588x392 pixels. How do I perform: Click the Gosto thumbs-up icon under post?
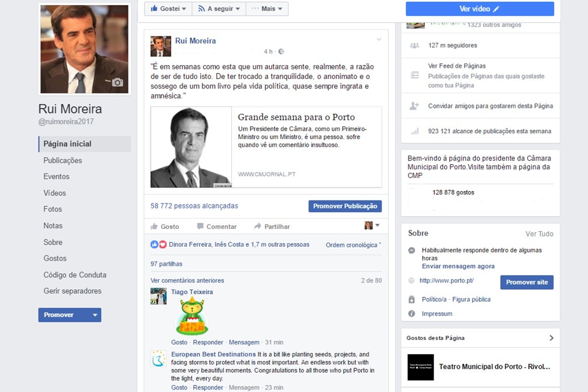coord(154,226)
